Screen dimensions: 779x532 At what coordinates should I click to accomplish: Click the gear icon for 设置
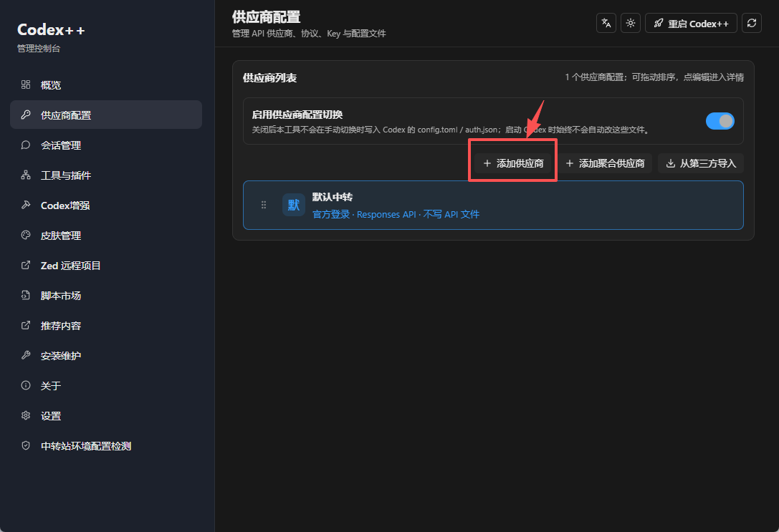26,415
